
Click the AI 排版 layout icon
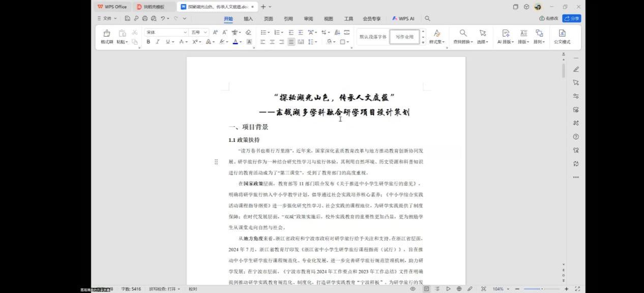tap(505, 36)
